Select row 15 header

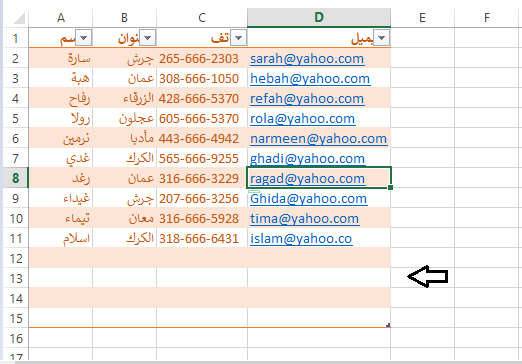(x=16, y=319)
